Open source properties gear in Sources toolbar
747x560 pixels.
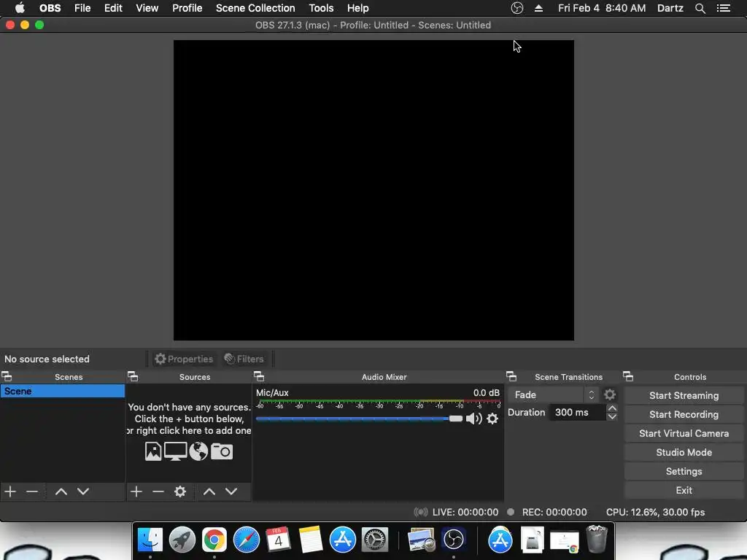180,491
